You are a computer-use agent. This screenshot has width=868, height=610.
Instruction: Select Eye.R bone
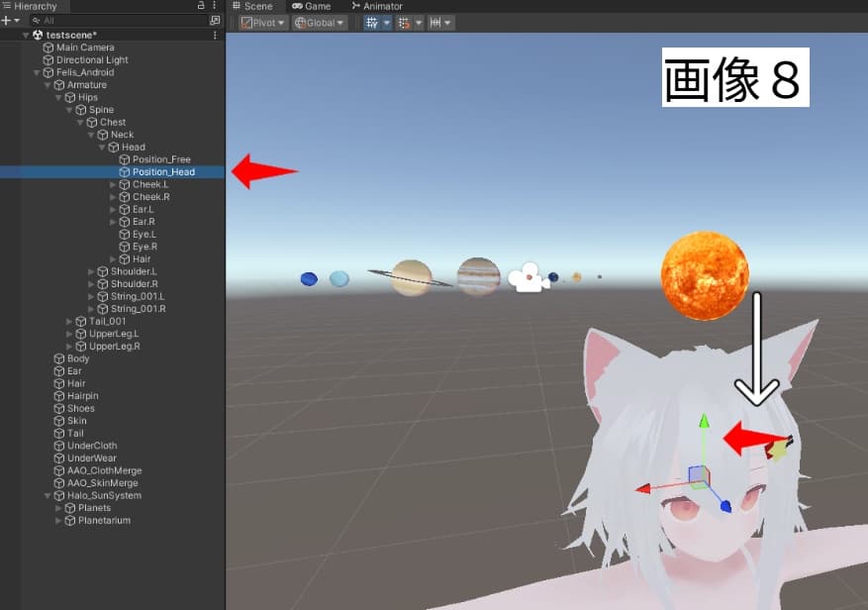click(x=145, y=247)
